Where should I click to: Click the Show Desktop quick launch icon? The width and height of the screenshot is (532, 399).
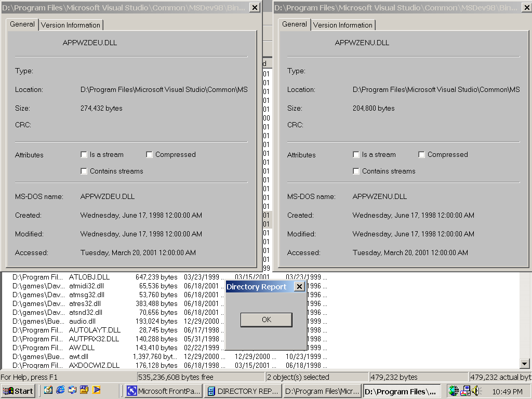(48, 391)
